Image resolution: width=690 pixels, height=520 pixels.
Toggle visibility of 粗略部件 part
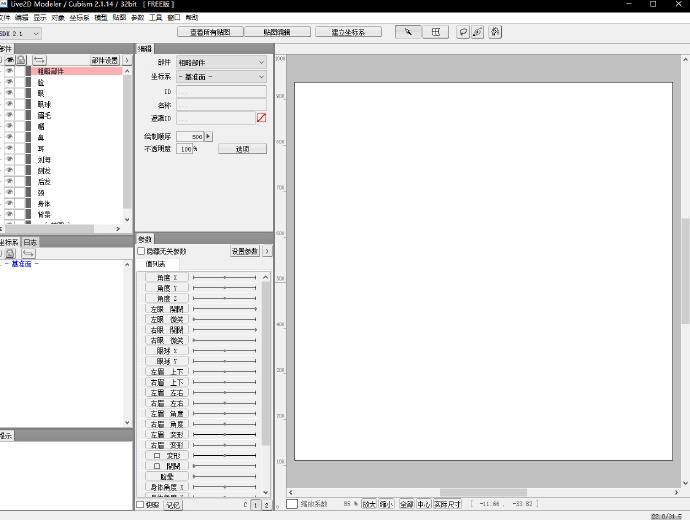(10, 71)
